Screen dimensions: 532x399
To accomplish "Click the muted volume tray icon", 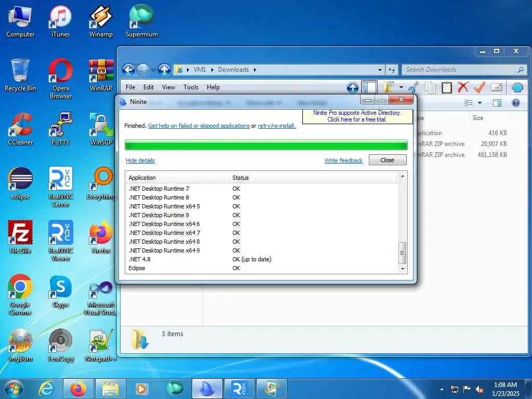I will (480, 389).
